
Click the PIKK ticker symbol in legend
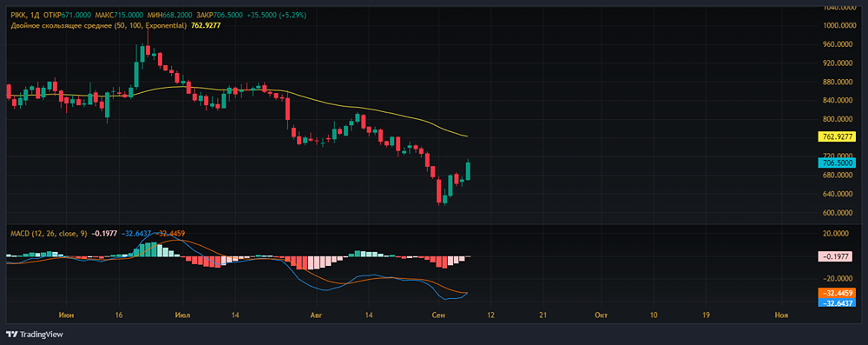[19, 17]
